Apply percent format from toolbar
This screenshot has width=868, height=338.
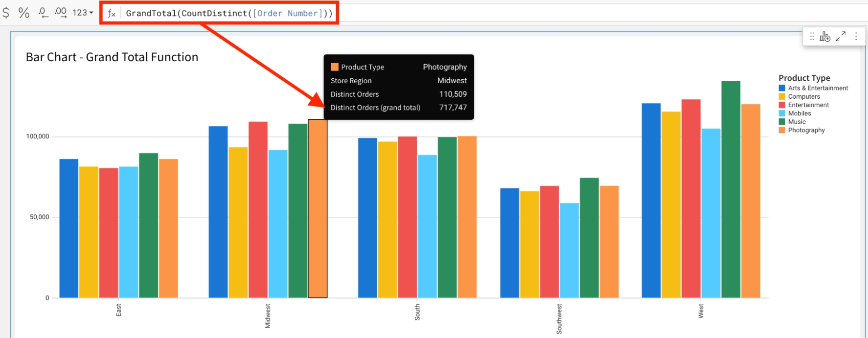point(24,12)
